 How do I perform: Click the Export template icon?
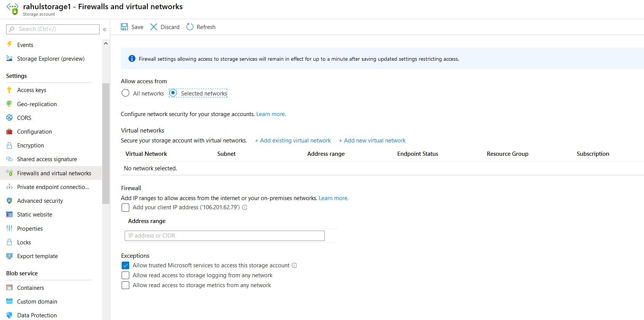tap(10, 256)
